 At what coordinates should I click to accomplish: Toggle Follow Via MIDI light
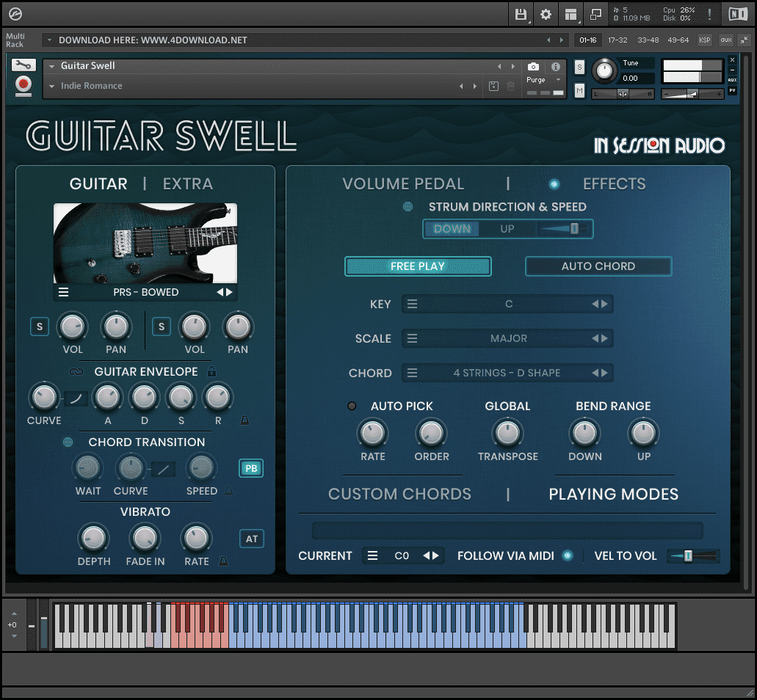(x=568, y=555)
